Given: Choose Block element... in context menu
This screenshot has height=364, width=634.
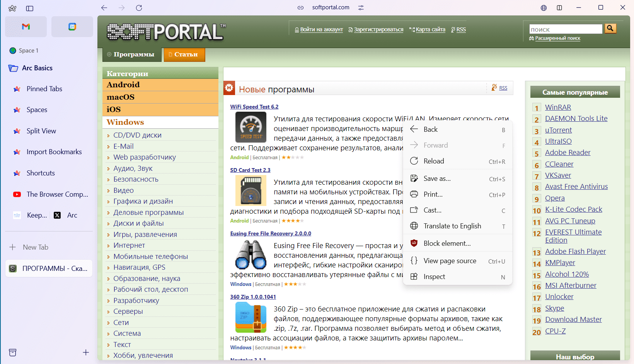Looking at the screenshot, I should pos(458,243).
